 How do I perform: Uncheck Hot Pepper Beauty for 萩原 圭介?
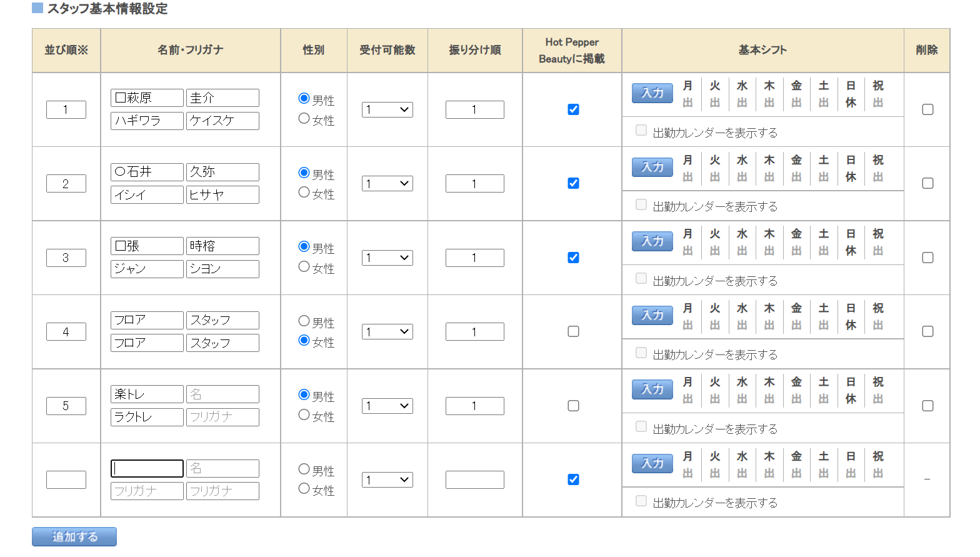(573, 109)
